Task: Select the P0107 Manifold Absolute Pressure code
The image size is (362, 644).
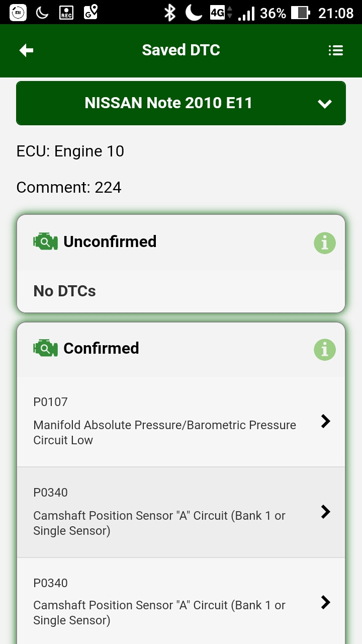Action: [x=181, y=422]
